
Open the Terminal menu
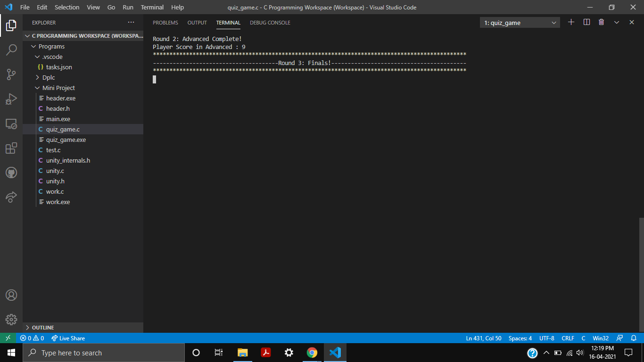pos(152,7)
